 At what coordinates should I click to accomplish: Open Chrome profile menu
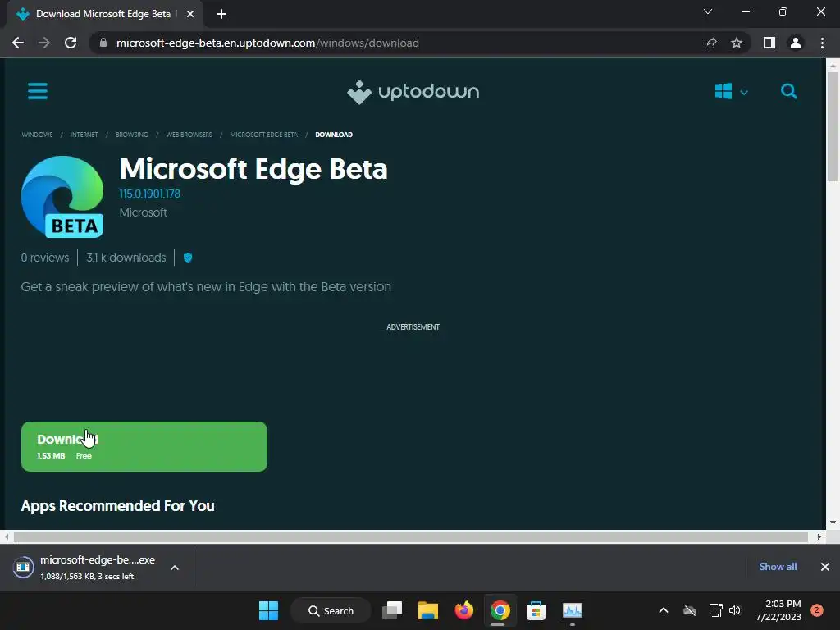pos(796,43)
